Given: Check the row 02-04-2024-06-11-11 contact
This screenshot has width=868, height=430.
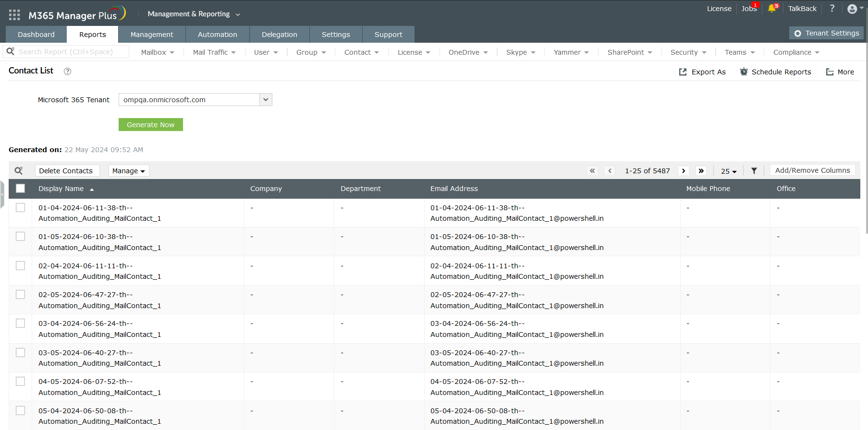Looking at the screenshot, I should 20,265.
